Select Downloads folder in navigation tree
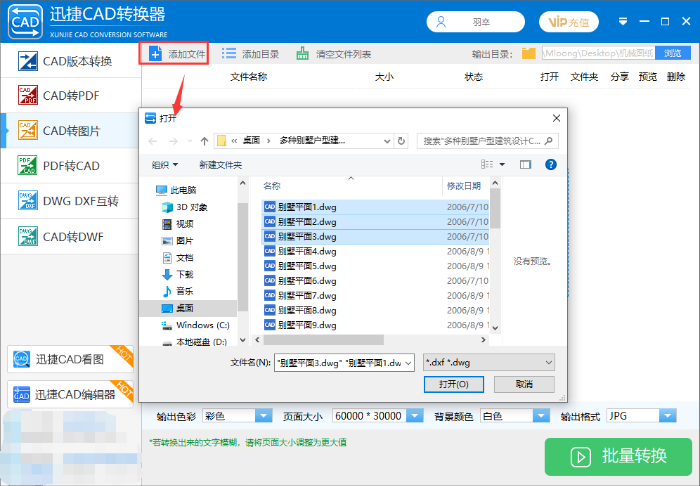The width and height of the screenshot is (700, 486). click(x=178, y=274)
